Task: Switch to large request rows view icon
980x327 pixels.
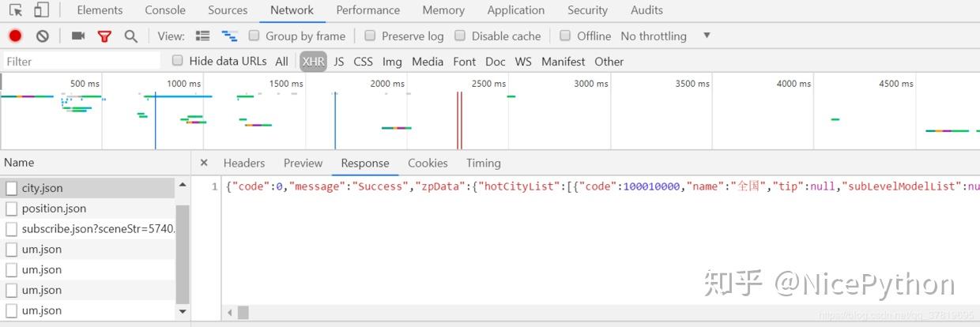Action: click(x=203, y=36)
